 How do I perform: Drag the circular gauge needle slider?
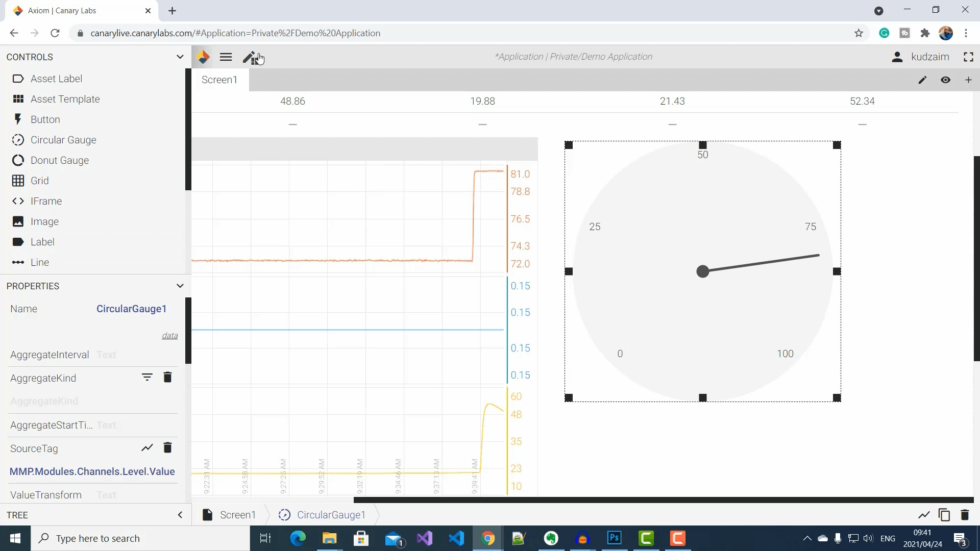[x=703, y=270]
